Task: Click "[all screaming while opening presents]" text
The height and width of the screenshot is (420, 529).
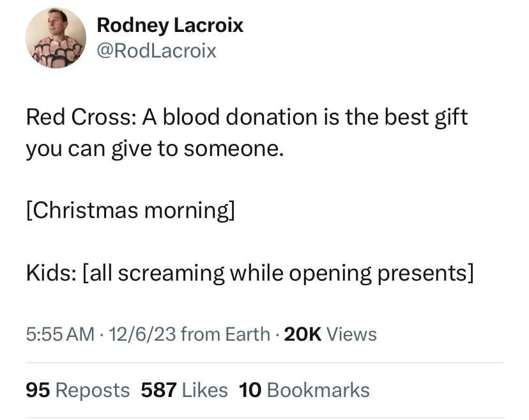Action: (278, 273)
